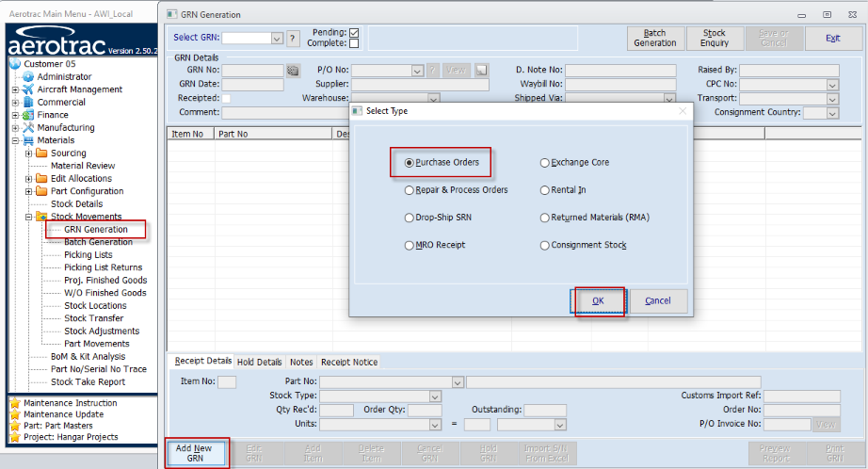Open the Stock Type dropdown
This screenshot has height=469, width=868.
pyautogui.click(x=435, y=396)
